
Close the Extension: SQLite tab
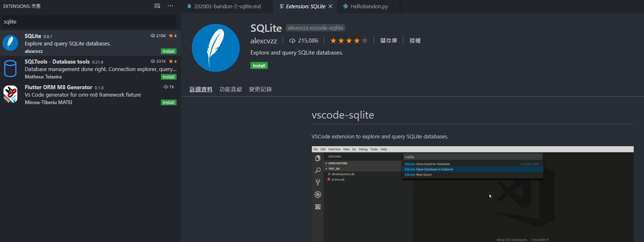(x=330, y=6)
